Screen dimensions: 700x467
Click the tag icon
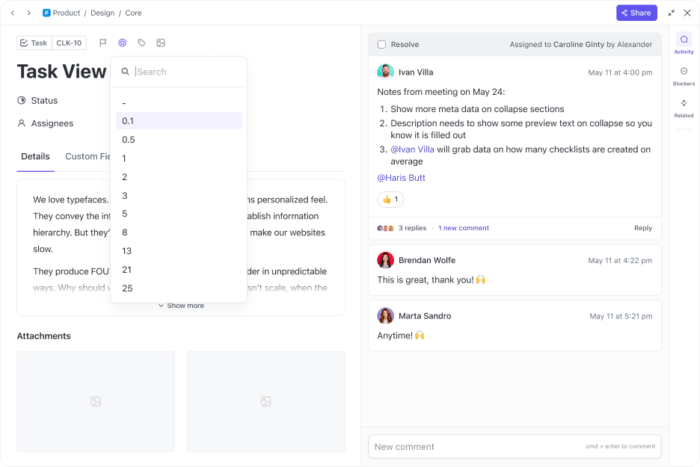(x=141, y=43)
